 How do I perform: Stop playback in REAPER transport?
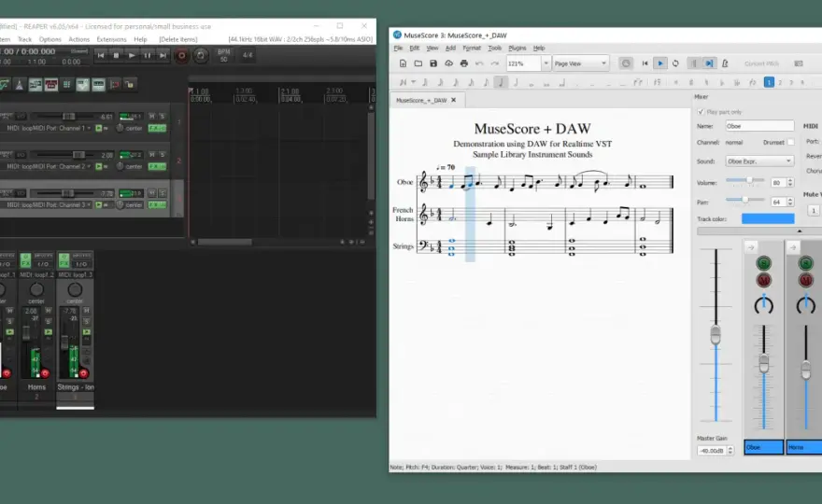[117, 55]
